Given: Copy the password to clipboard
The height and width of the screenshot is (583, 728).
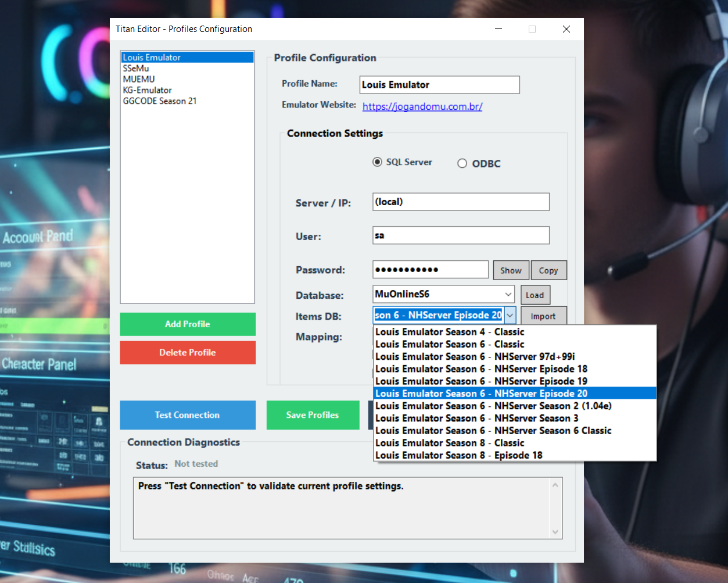Looking at the screenshot, I should pyautogui.click(x=548, y=270).
